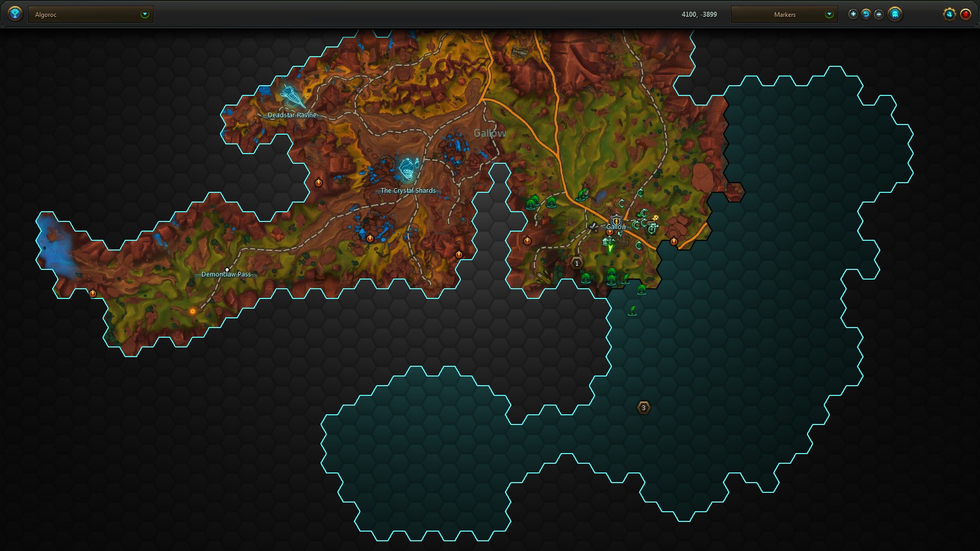Select The Crystal Shards holographic icon

tap(408, 169)
